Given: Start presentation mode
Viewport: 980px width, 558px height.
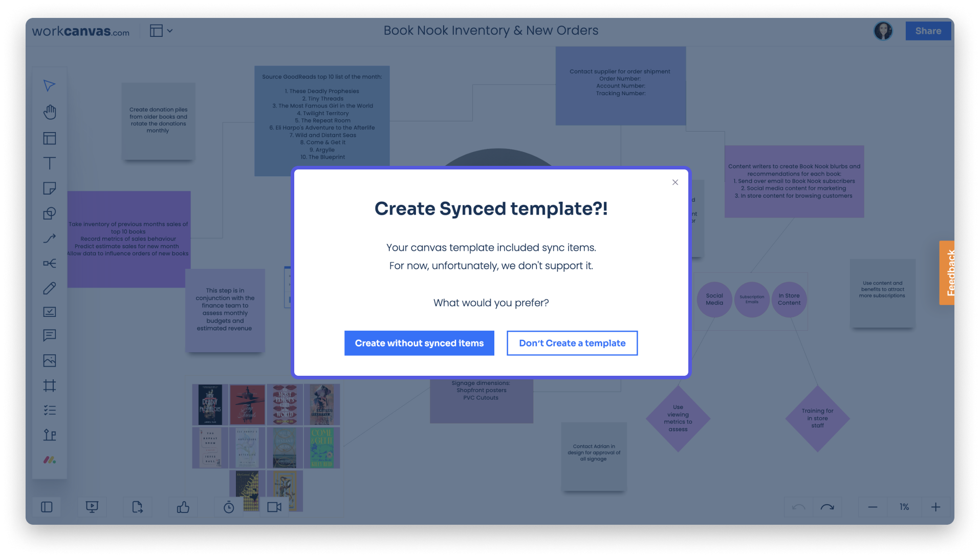Looking at the screenshot, I should [x=92, y=507].
